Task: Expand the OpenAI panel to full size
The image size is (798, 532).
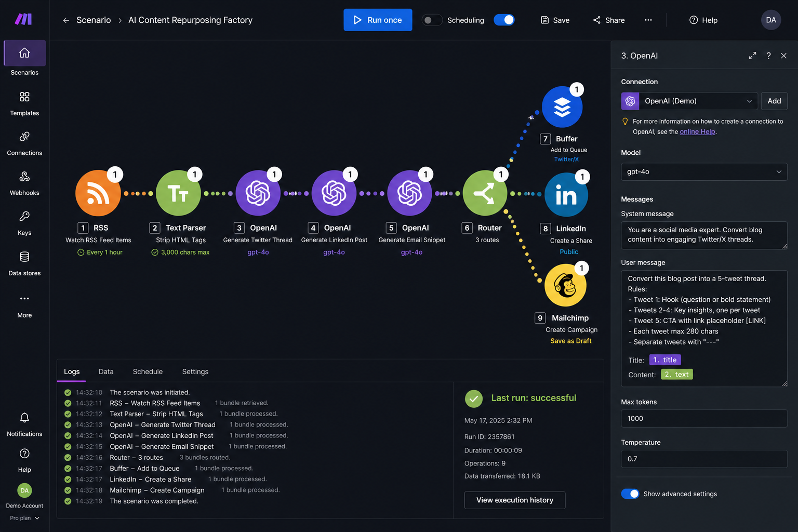Action: coord(752,56)
